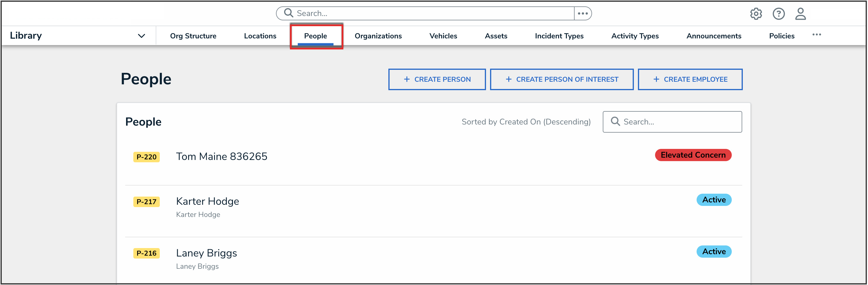Click the magnifier icon in top search bar
Screen dimensions: 868x285
288,13
